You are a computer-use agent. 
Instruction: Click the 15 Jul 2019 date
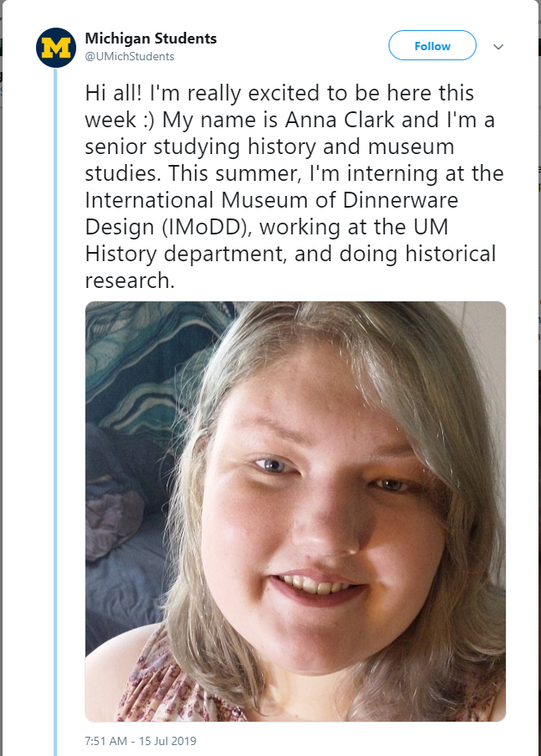coord(167,741)
